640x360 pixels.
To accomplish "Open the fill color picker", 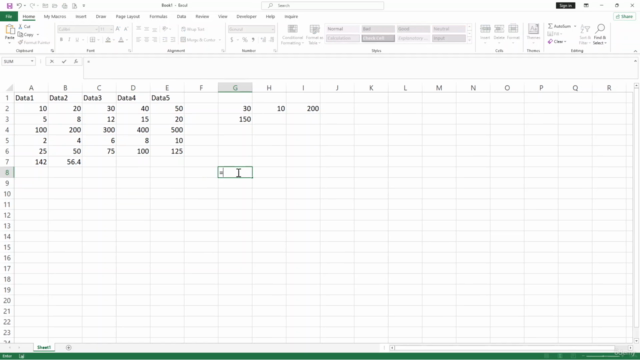I will [108, 40].
